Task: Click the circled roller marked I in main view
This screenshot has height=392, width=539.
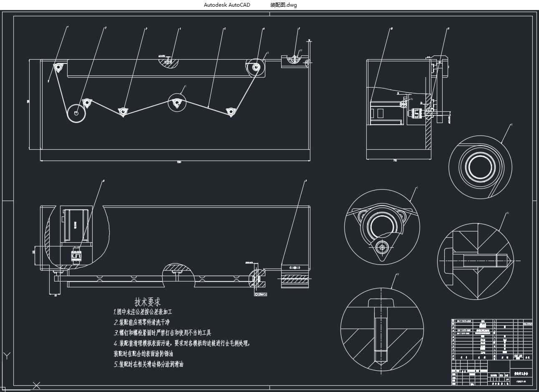Action: [x=177, y=102]
